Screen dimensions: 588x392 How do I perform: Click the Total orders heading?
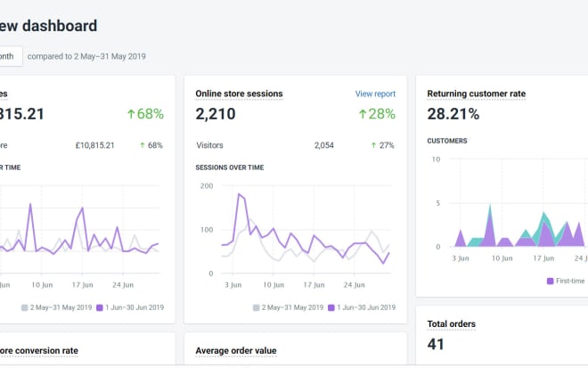[451, 323]
